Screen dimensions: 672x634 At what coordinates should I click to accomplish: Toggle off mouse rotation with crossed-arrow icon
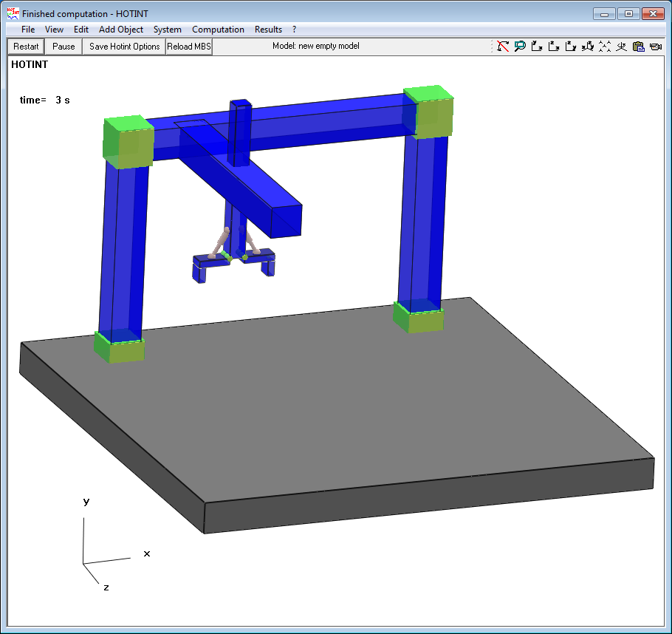[503, 46]
